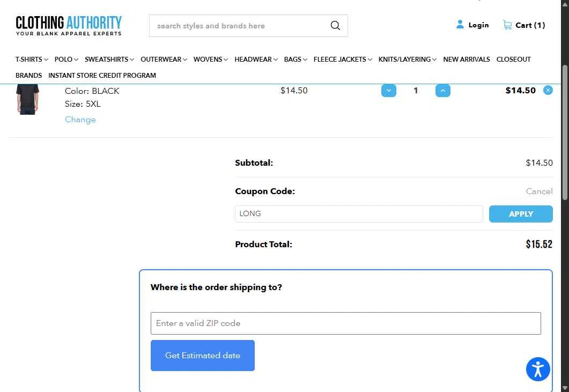Open the accessibility widget icon
569x392 pixels.
(538, 369)
